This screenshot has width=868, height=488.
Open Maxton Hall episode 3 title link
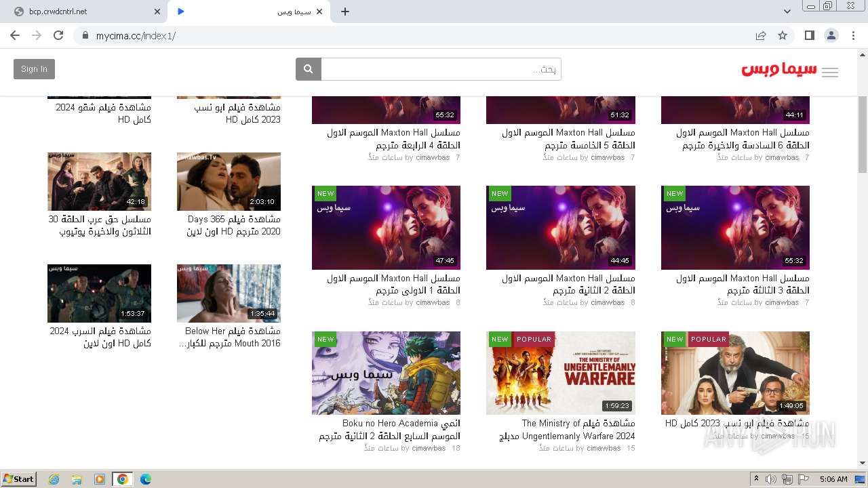743,285
